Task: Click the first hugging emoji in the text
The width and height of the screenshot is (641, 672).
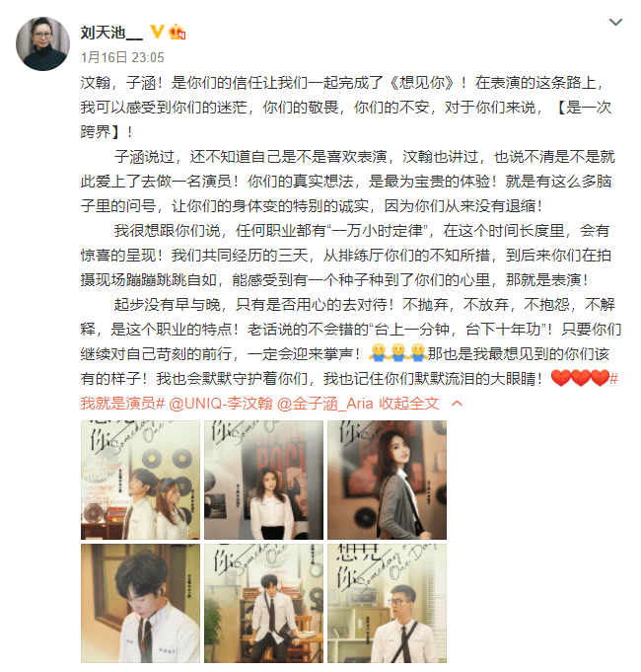Action: pyautogui.click(x=378, y=353)
